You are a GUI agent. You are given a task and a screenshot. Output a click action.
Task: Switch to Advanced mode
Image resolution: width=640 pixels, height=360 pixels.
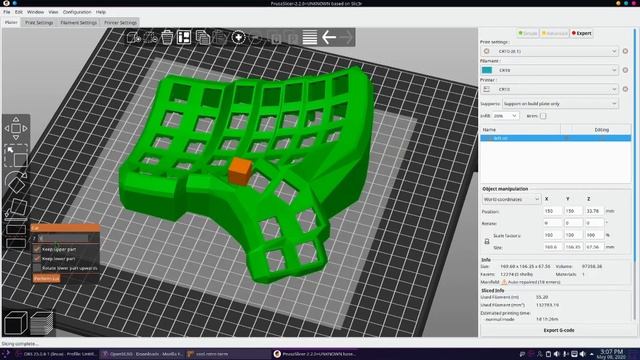pyautogui.click(x=555, y=33)
